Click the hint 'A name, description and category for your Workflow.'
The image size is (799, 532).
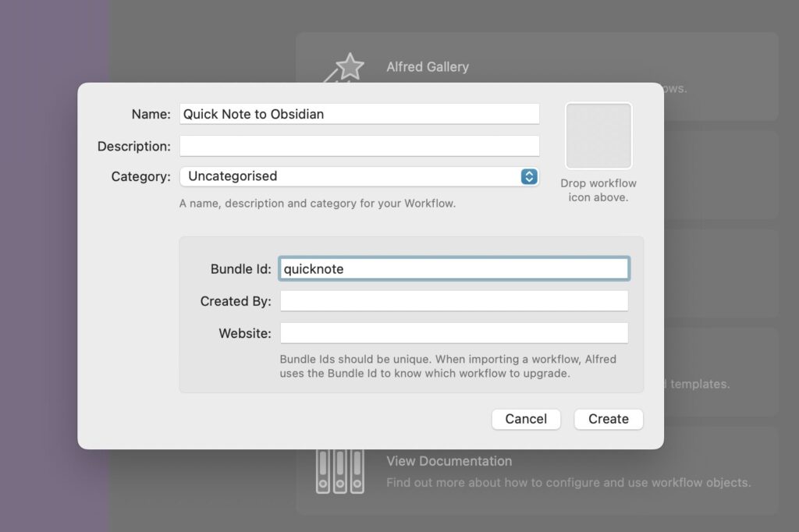pyautogui.click(x=318, y=204)
